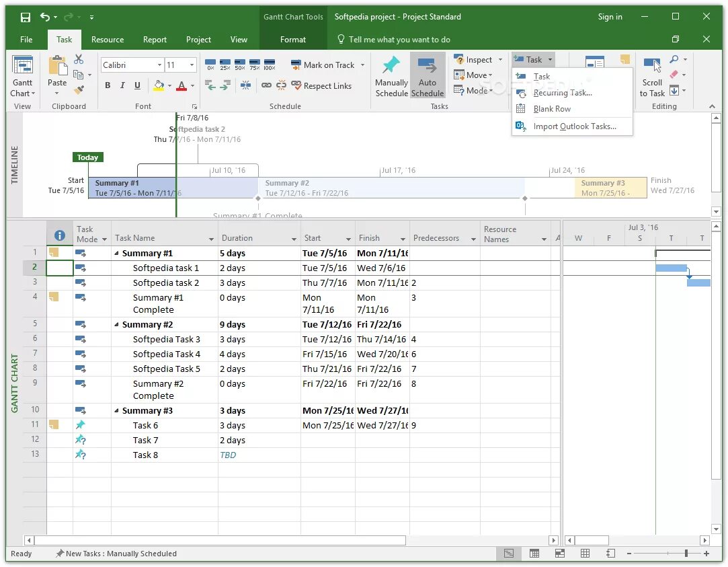Select the 'Softpedia Task 4' cell

(x=165, y=354)
